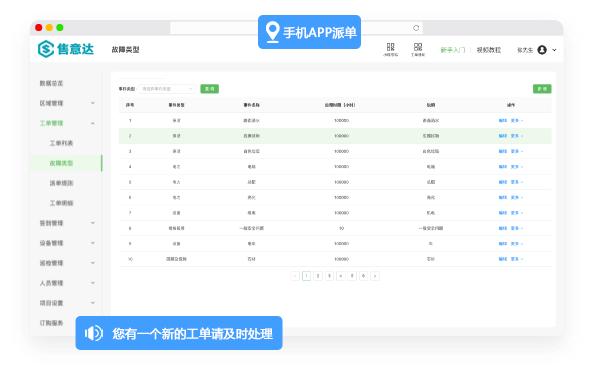Select 故障类型 in the sidebar
The height and width of the screenshot is (376, 594).
click(x=61, y=163)
